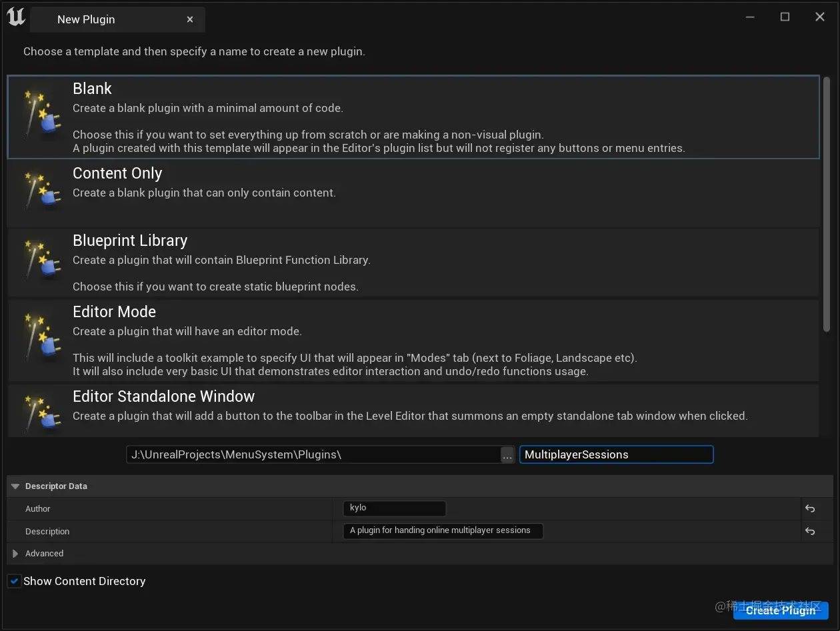
Task: Reset the Description field to default
Action: point(810,531)
